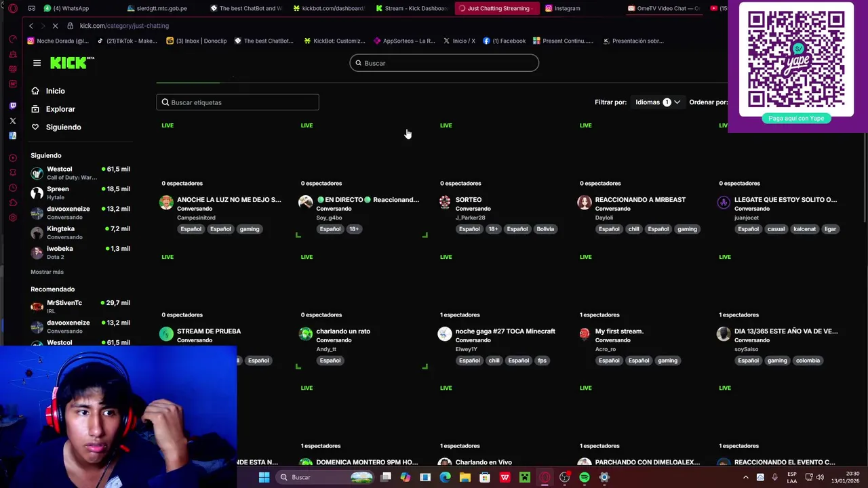Open Task View in the taskbar

tap(386, 477)
